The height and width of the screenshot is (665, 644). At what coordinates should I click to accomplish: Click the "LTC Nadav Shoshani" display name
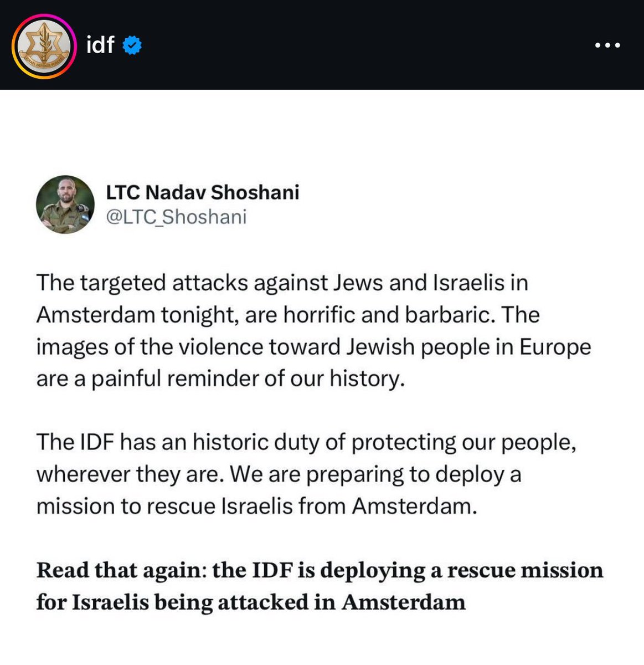pyautogui.click(x=203, y=192)
